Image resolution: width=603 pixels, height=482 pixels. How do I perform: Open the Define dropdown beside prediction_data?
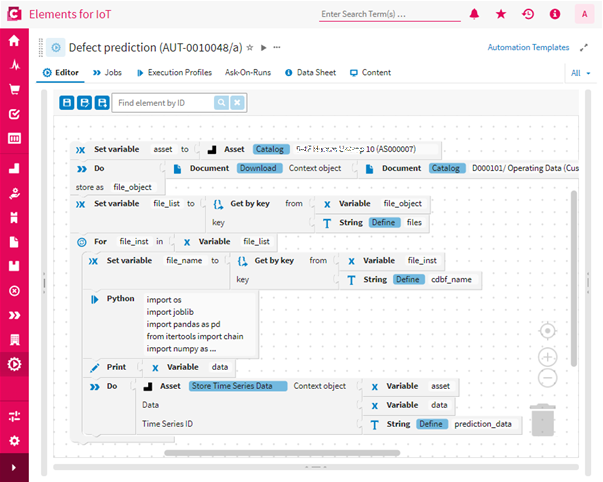pos(431,424)
